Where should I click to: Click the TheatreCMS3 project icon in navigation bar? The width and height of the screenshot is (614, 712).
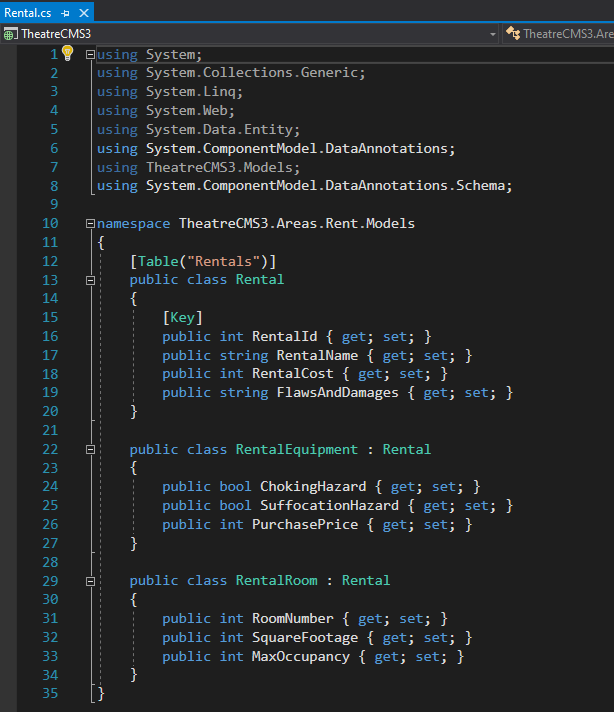coord(10,34)
